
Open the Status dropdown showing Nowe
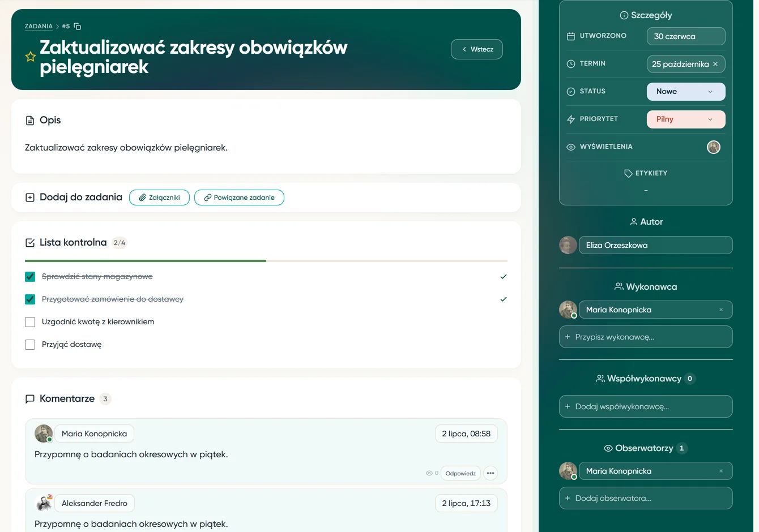pos(686,92)
